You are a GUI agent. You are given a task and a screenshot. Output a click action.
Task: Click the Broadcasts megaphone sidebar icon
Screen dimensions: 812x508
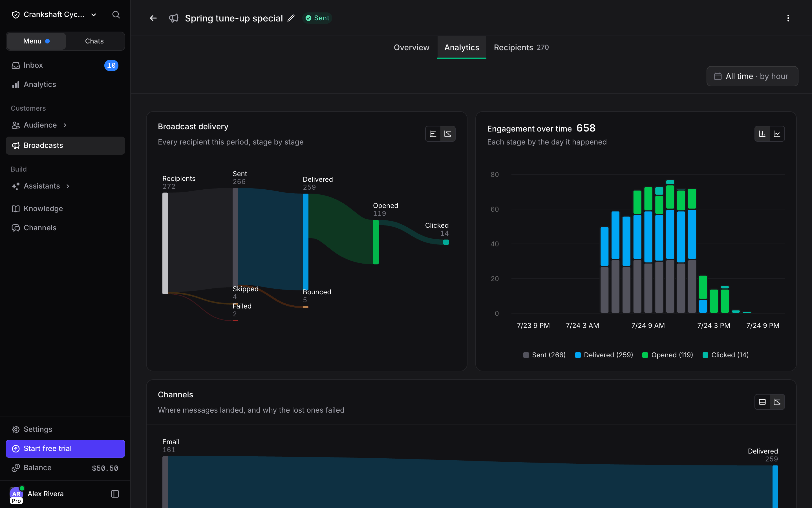coord(16,145)
